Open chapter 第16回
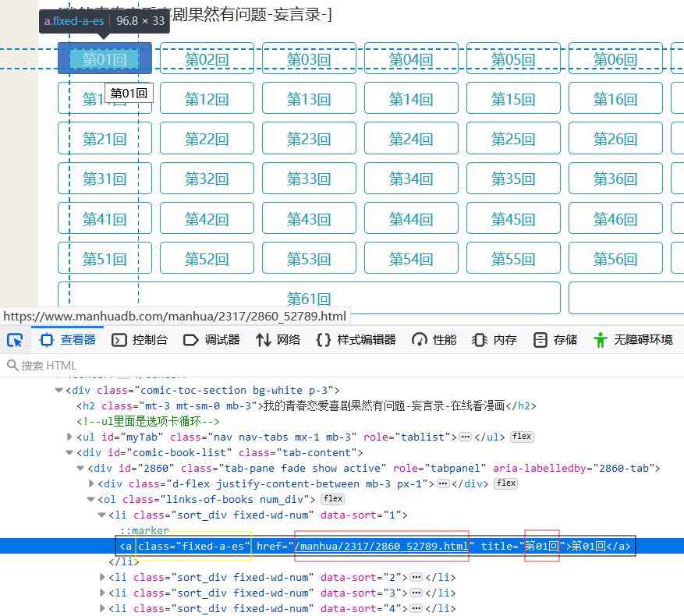Image resolution: width=684 pixels, height=616 pixels. point(615,98)
